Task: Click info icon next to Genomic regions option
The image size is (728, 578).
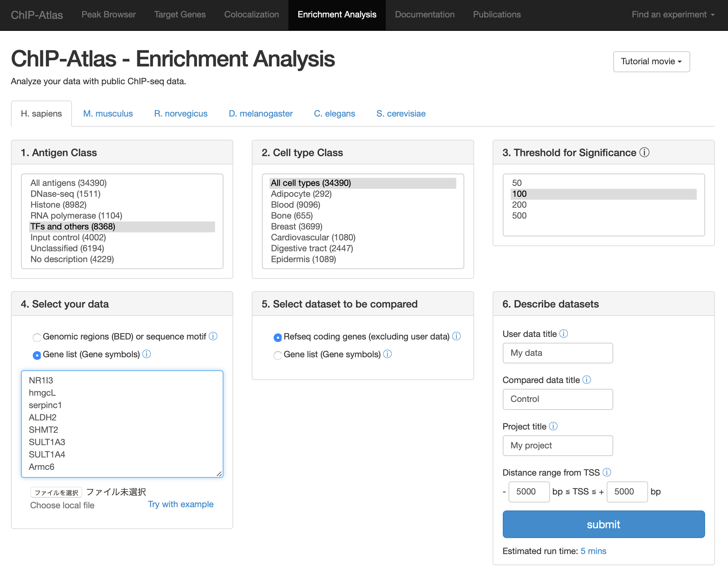Action: click(213, 336)
